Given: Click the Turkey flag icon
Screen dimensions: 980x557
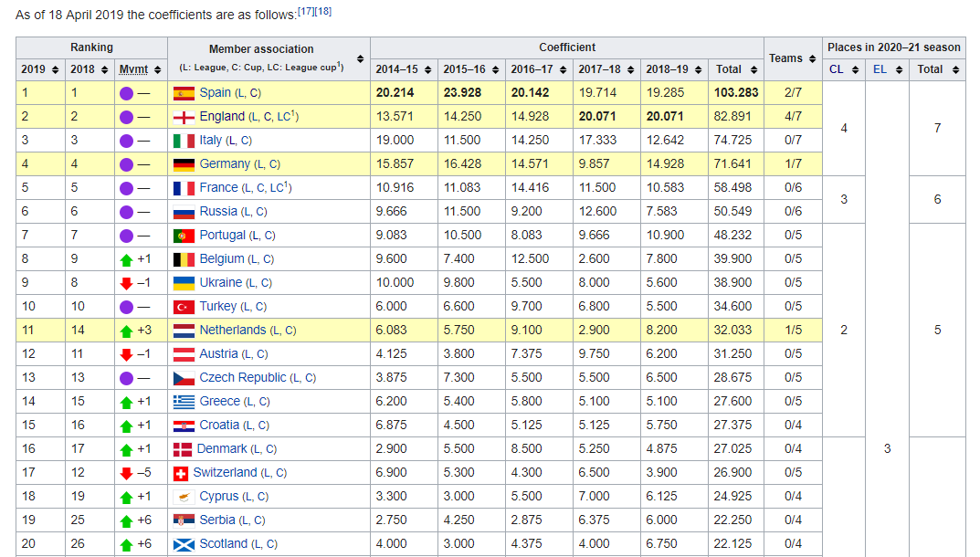Looking at the screenshot, I should [x=184, y=308].
